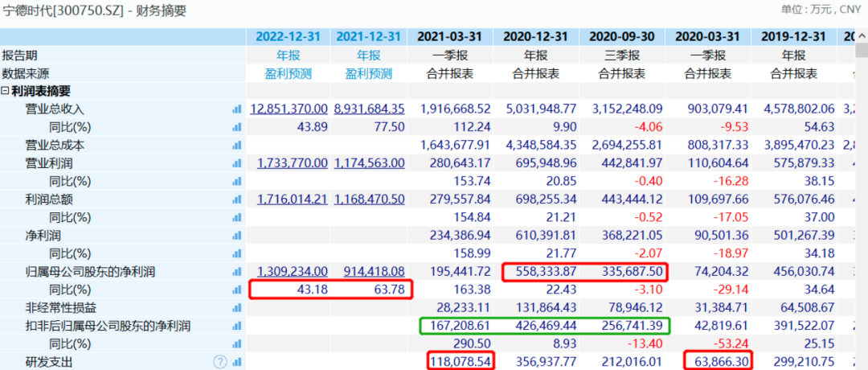Open total profit link 1,716,014.21
Image resolution: width=868 pixels, height=370 pixels.
293,200
